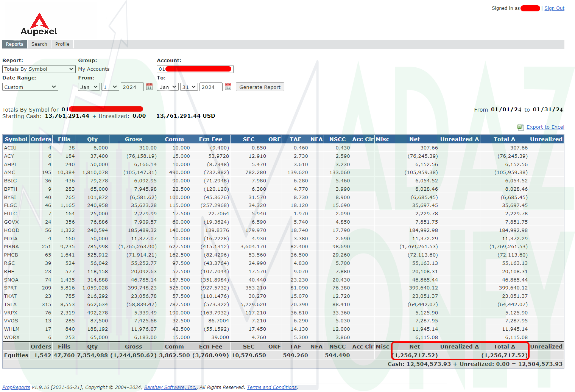Viewport: 575px width, 392px height.
Task: Sort by the top Total Δ column header
Action: tap(504, 139)
